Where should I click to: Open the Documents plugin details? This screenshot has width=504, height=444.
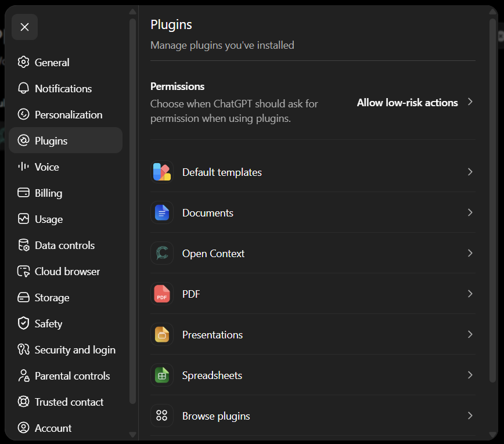[x=313, y=212]
